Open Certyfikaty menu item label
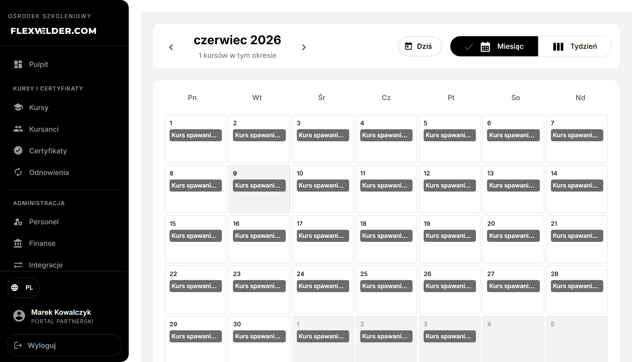 click(x=48, y=151)
